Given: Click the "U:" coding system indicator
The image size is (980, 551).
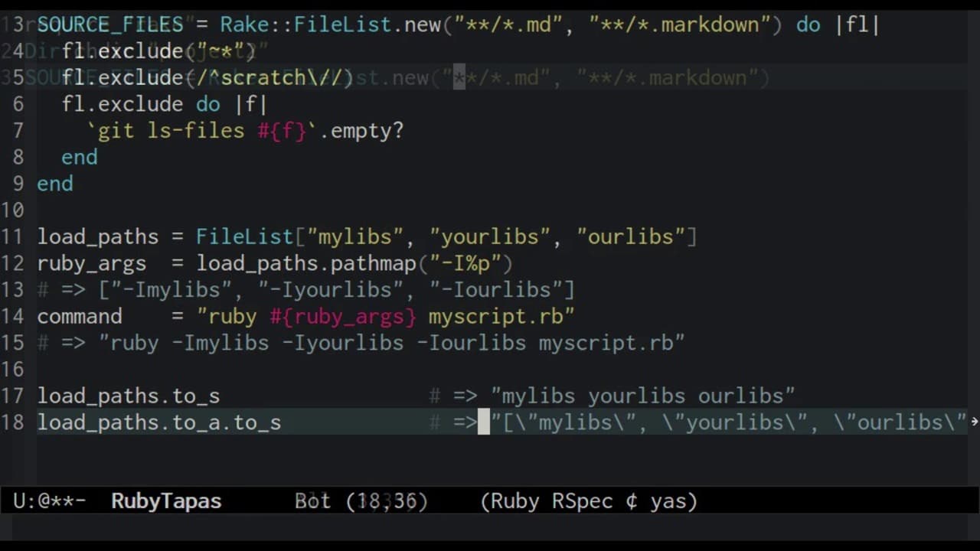Looking at the screenshot, I should tap(19, 500).
